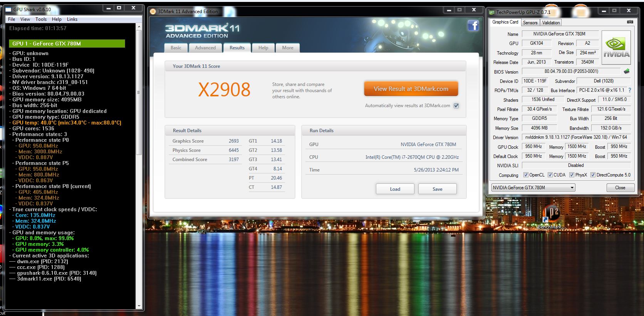The height and width of the screenshot is (316, 644).
Task: Click the NVIDIA SLI Disabled field
Action: click(x=576, y=165)
